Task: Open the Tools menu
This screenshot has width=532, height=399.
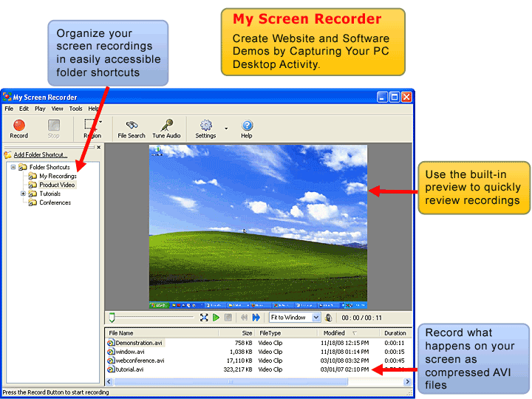Action: pos(75,109)
